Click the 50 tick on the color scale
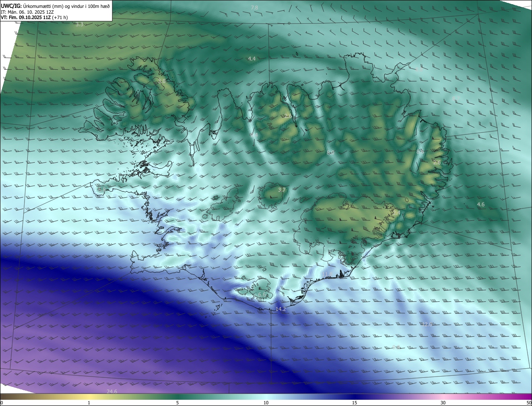Viewport: 532px width, 406px height. pyautogui.click(x=529, y=403)
